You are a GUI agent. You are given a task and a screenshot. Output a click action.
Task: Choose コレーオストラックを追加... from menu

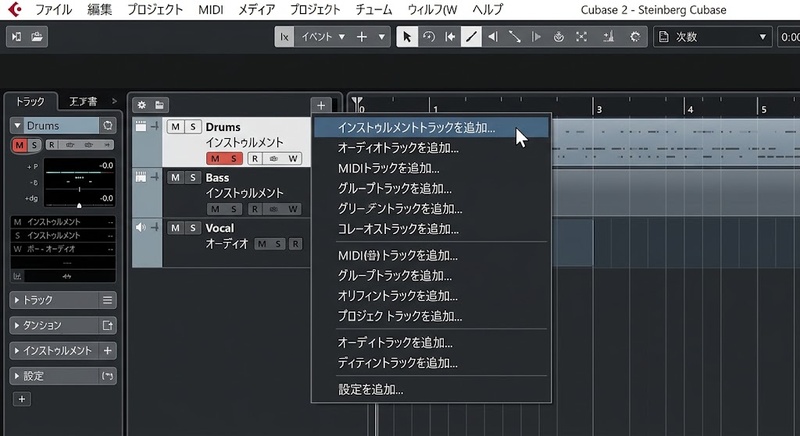[431, 229]
